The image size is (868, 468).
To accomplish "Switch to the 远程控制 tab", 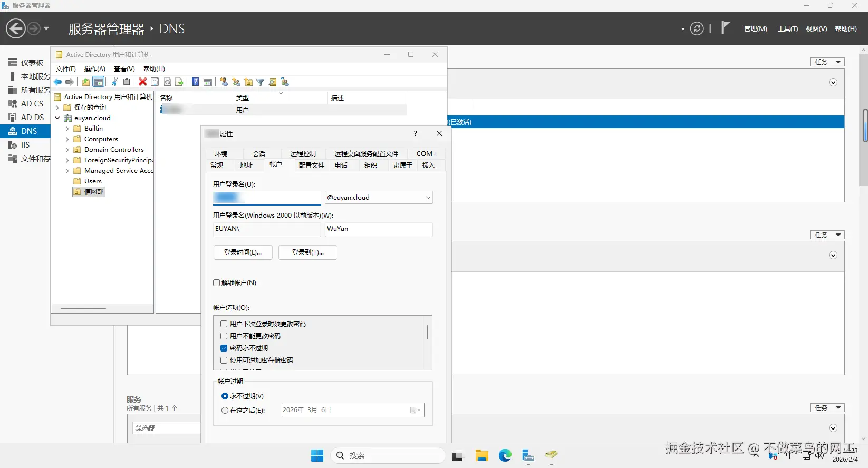I will (303, 154).
